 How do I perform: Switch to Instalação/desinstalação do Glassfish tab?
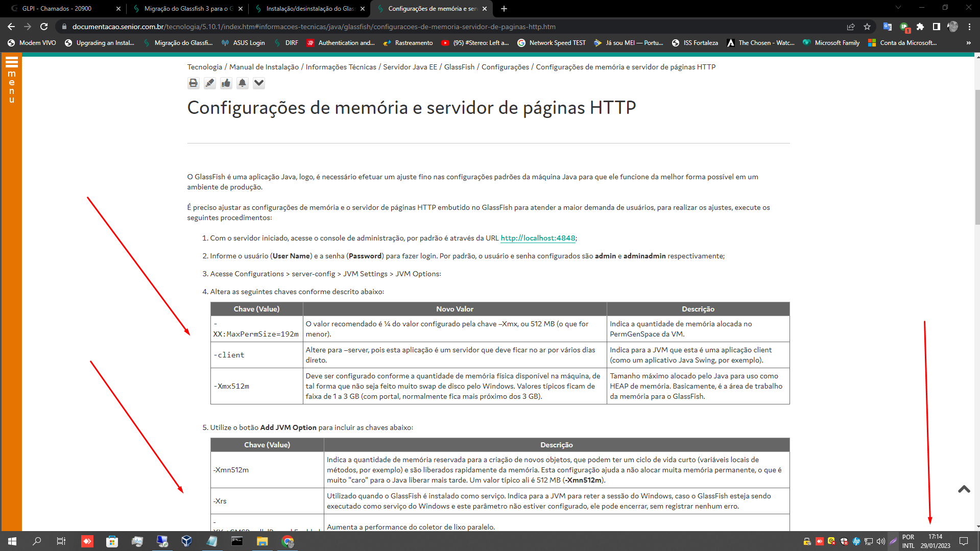tap(309, 9)
